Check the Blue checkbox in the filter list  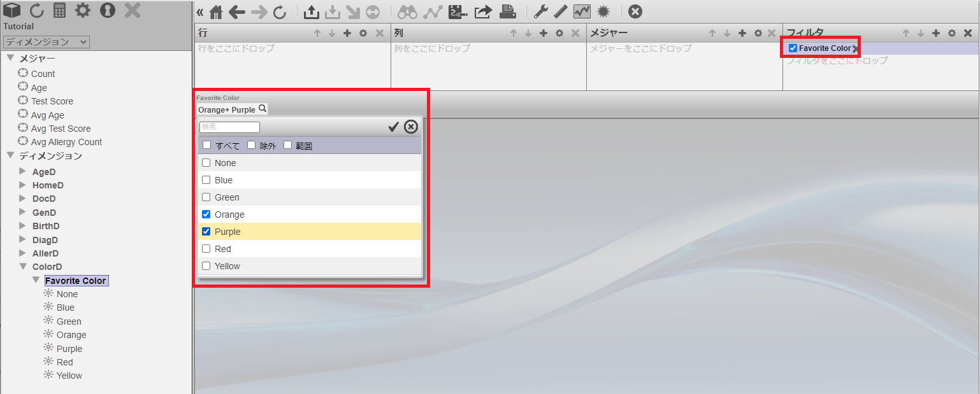coord(206,180)
